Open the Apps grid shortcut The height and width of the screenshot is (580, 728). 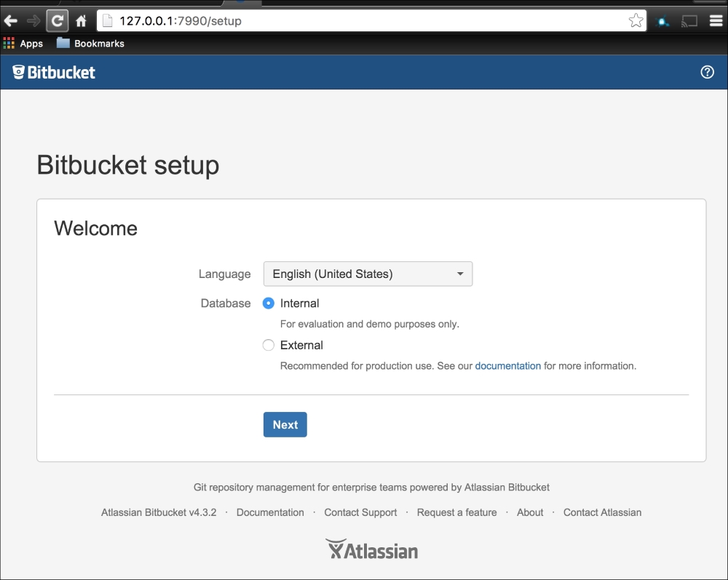tap(23, 44)
